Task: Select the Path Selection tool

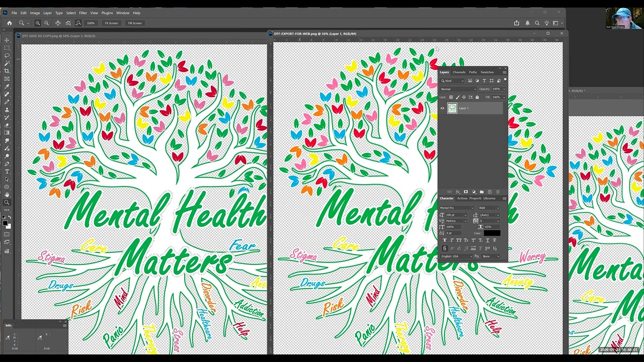Action: [7, 179]
